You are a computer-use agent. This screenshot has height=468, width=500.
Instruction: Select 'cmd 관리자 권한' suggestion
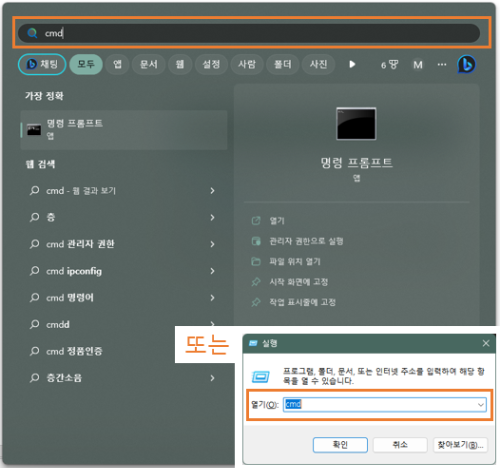(80, 244)
